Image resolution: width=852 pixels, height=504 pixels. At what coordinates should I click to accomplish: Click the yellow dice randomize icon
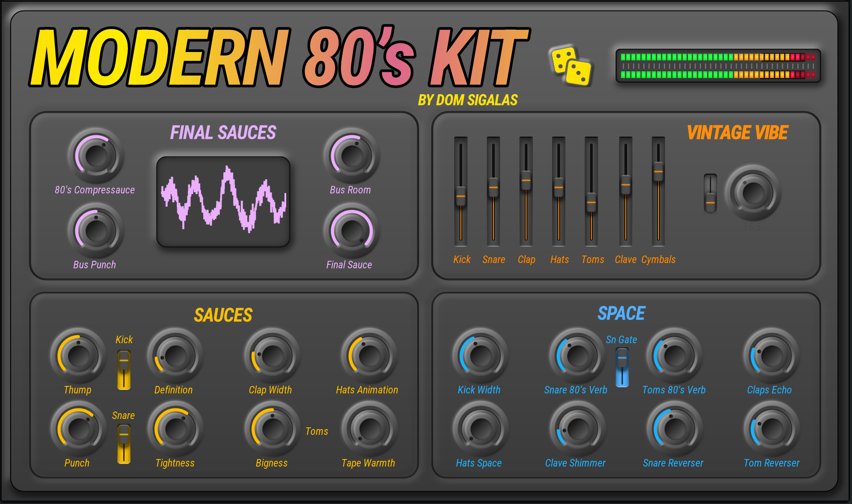571,66
